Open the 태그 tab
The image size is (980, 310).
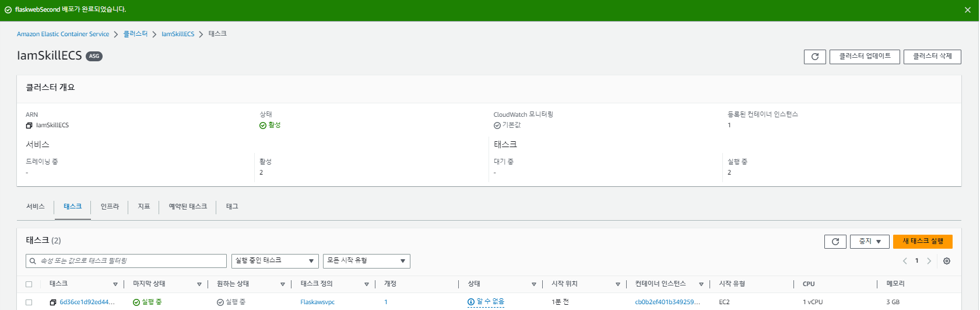pyautogui.click(x=232, y=207)
